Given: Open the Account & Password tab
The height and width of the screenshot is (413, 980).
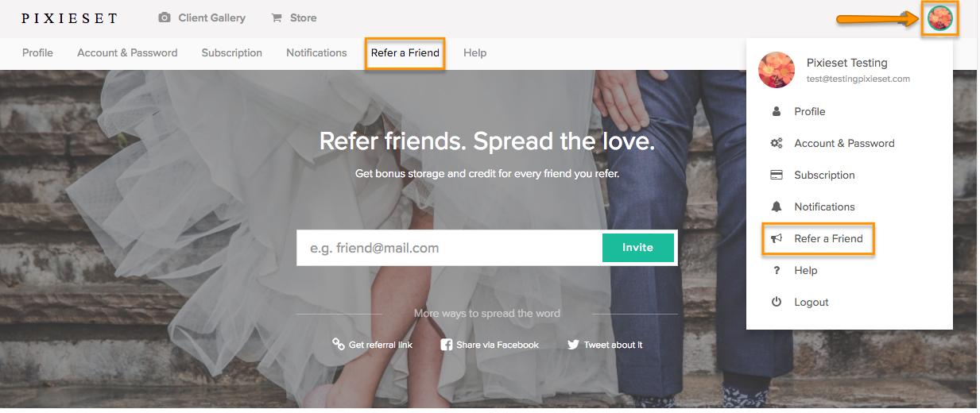Looking at the screenshot, I should coord(127,52).
